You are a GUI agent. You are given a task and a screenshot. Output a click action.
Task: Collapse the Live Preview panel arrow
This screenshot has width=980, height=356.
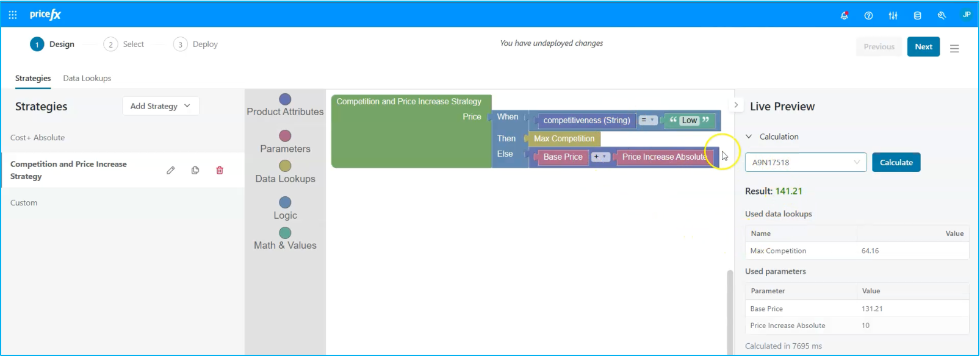click(x=736, y=105)
